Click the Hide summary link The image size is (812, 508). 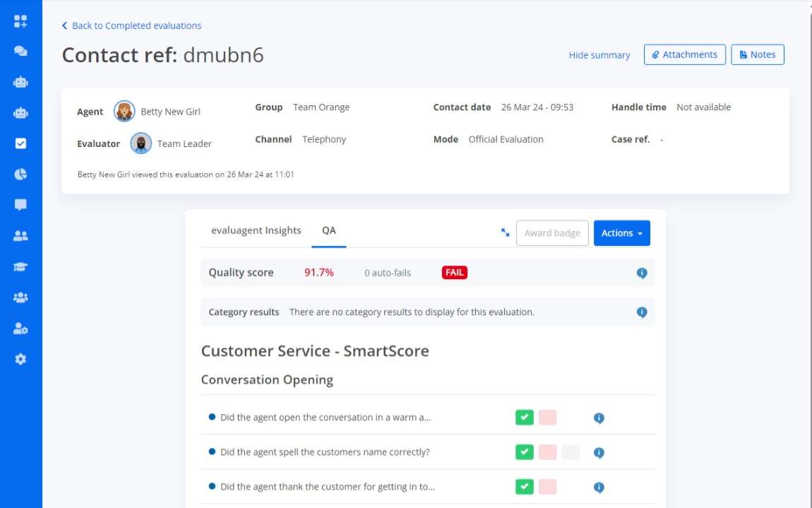pos(599,55)
